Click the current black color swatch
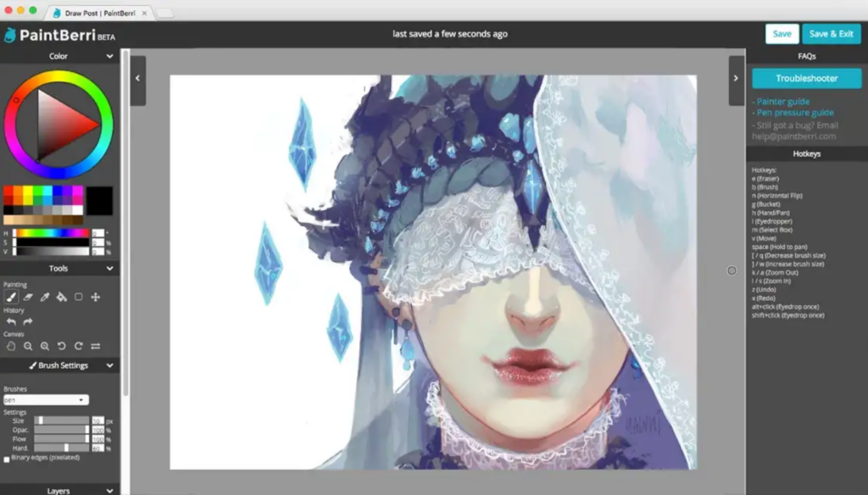The image size is (868, 495). click(100, 200)
